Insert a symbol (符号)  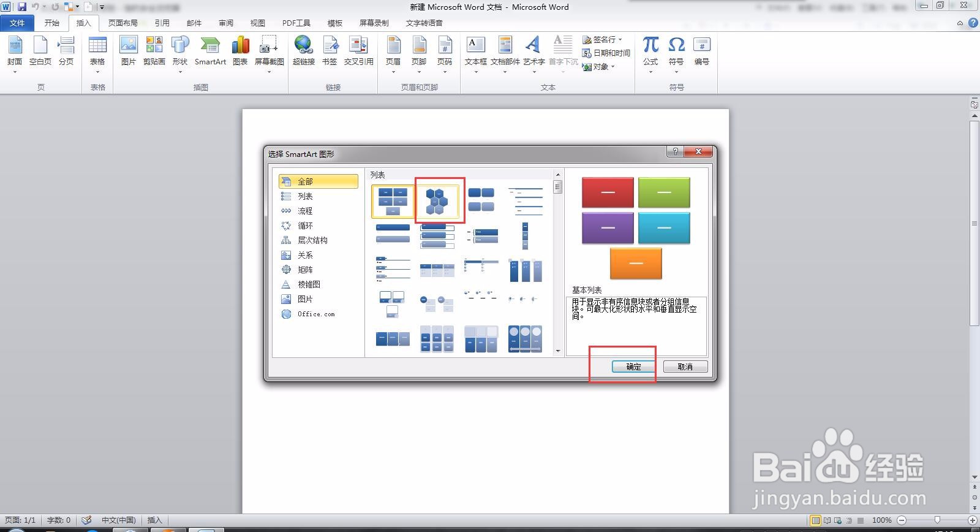[676, 54]
